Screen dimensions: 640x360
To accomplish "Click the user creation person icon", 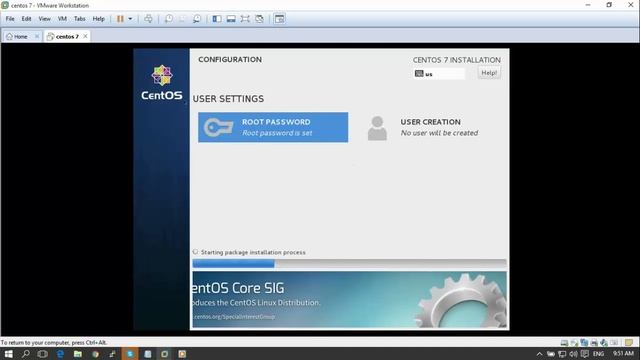I will 377,128.
